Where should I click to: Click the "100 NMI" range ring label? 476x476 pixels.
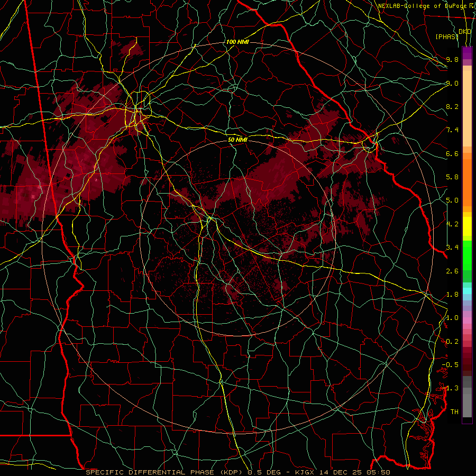click(237, 42)
